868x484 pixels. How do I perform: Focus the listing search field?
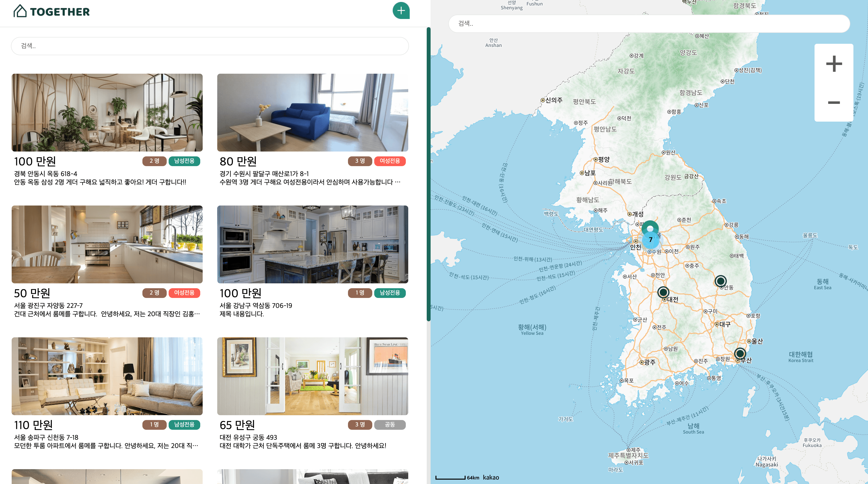click(209, 46)
